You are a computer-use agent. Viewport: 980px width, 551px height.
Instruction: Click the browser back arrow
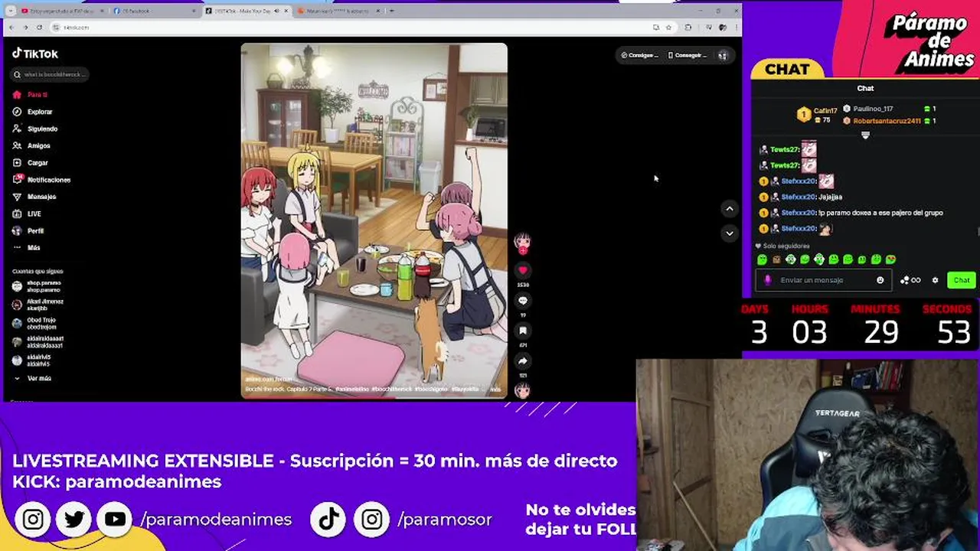coord(11,28)
